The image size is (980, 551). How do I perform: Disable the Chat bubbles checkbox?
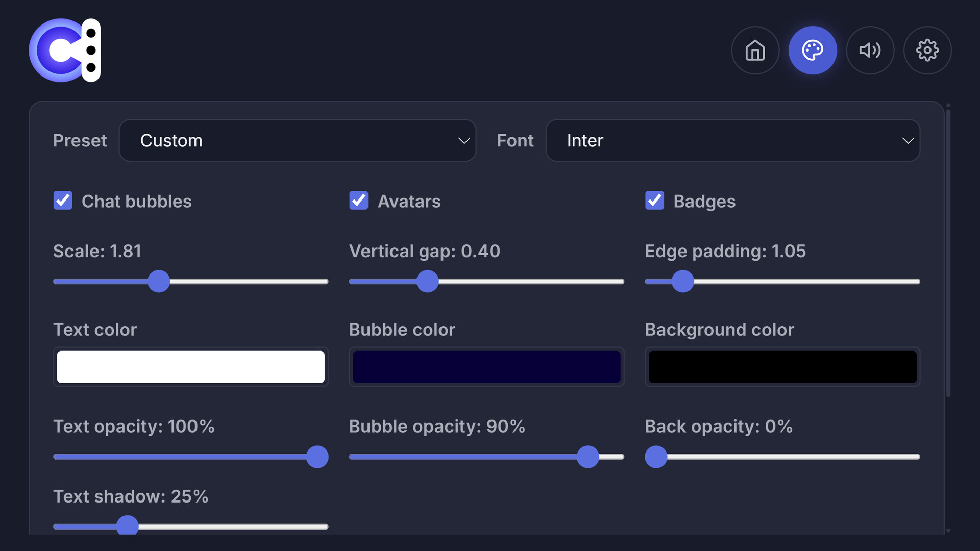pyautogui.click(x=63, y=201)
